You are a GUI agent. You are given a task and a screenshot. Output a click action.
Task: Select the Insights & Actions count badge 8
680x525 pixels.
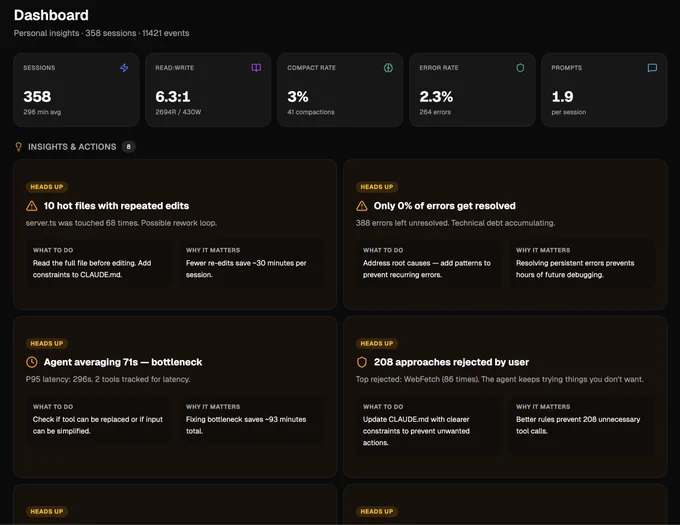tap(128, 147)
